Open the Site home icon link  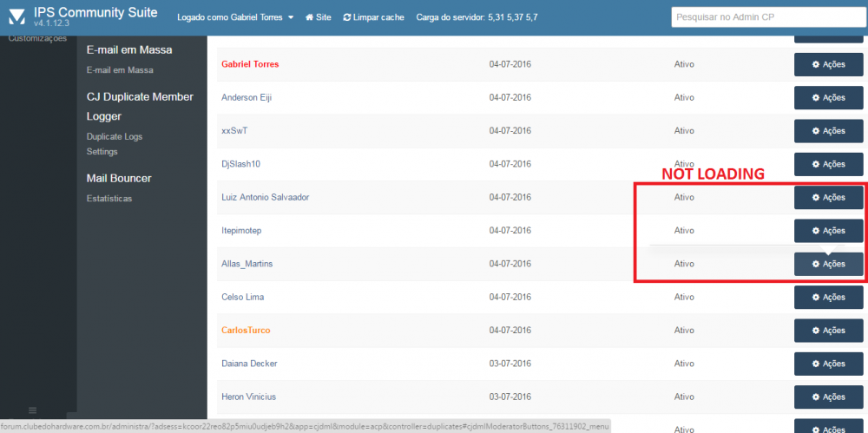pos(310,17)
